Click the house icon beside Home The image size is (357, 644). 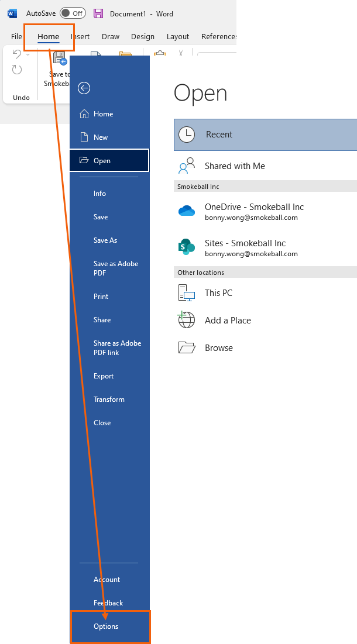84,114
